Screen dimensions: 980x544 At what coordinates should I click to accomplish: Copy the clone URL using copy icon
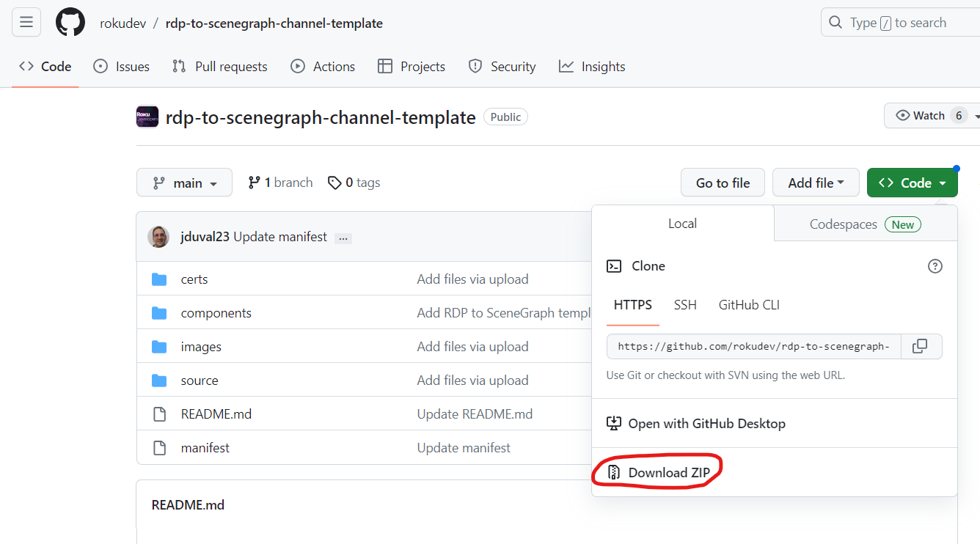(921, 346)
